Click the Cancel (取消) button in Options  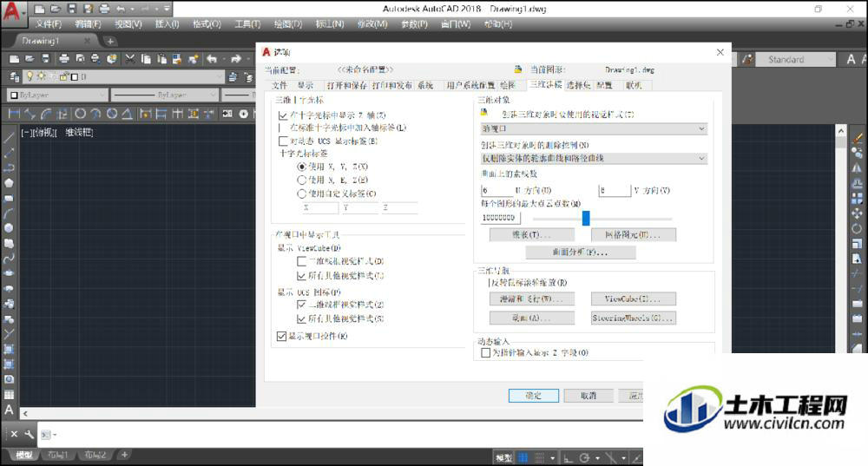click(589, 396)
